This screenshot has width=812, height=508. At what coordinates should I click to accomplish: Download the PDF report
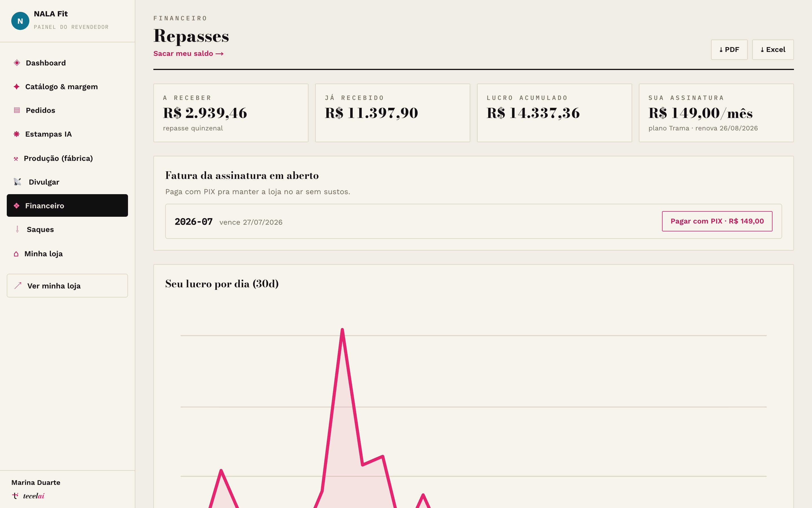(x=729, y=50)
